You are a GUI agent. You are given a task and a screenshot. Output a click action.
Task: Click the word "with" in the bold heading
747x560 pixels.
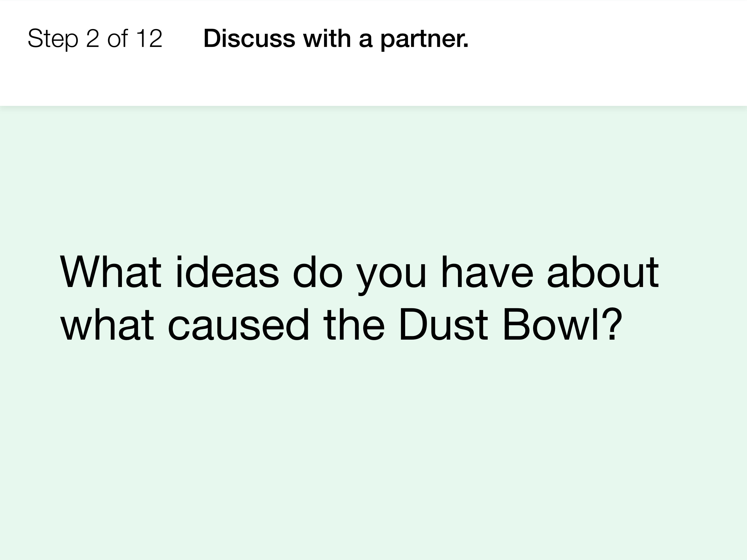tap(327, 38)
